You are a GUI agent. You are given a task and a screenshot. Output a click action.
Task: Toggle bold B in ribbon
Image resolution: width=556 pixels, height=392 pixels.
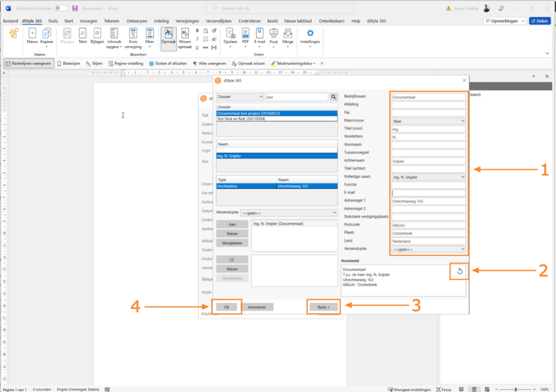tap(197, 31)
